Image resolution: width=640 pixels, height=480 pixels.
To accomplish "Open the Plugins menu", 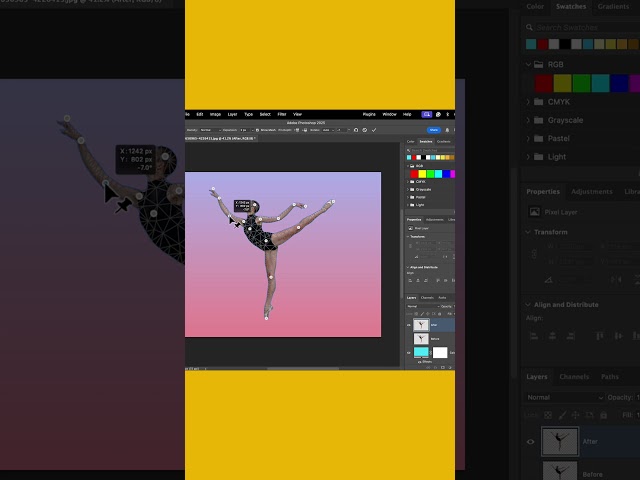I will [369, 115].
